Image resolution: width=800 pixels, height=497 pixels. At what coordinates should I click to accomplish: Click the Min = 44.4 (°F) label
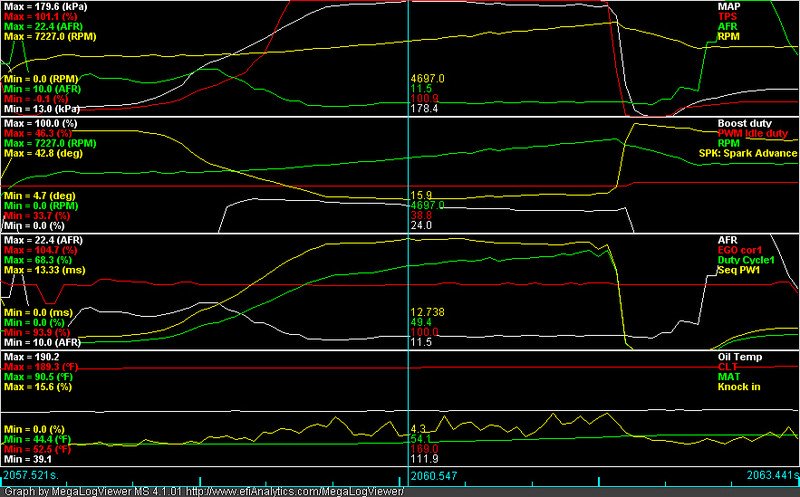click(38, 440)
